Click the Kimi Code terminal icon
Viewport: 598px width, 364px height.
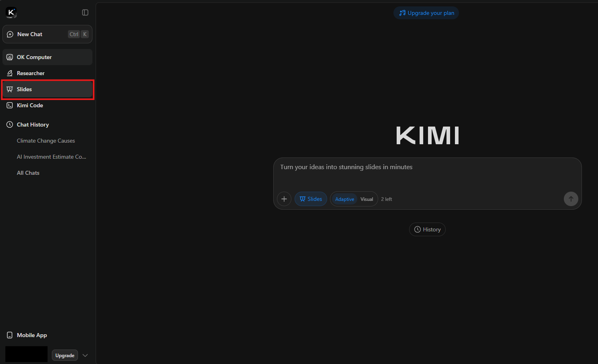pos(10,105)
